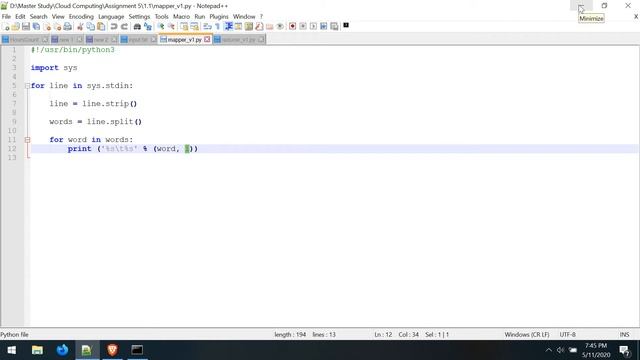Switch to the input.txt tab

click(138, 40)
